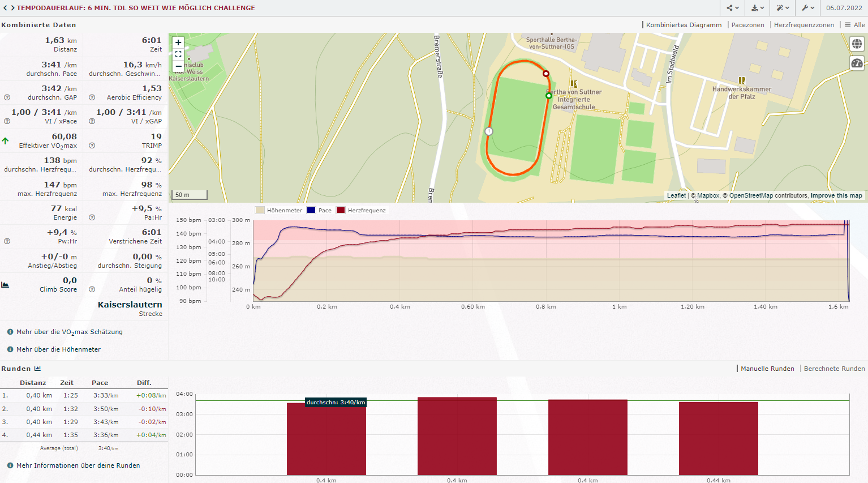Click the speedometer map overlay button
This screenshot has width=868, height=483.
[x=857, y=63]
